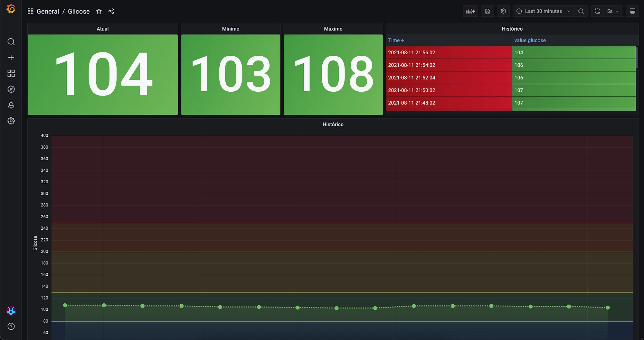Image resolution: width=644 pixels, height=340 pixels.
Task: Open the user avatar in sidebar
Action: [x=11, y=311]
